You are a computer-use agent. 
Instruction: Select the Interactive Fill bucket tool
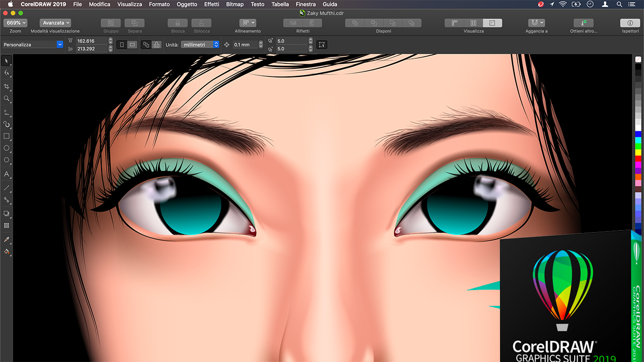(x=7, y=252)
